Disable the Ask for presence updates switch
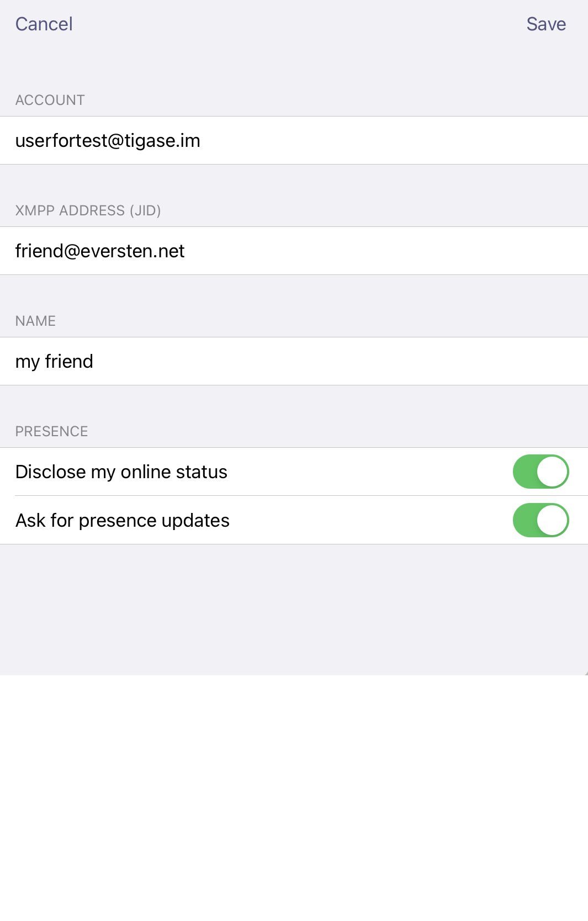This screenshot has height=921, width=588. [x=541, y=520]
